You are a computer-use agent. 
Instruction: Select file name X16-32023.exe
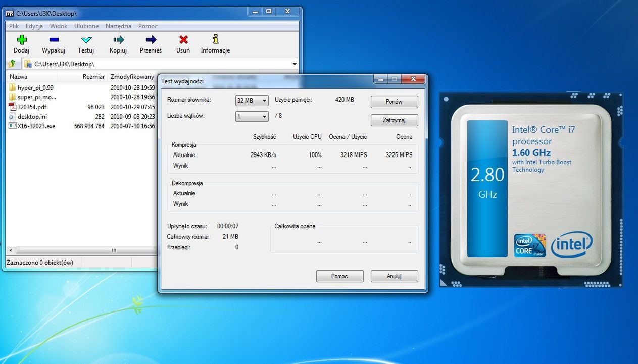(36, 126)
